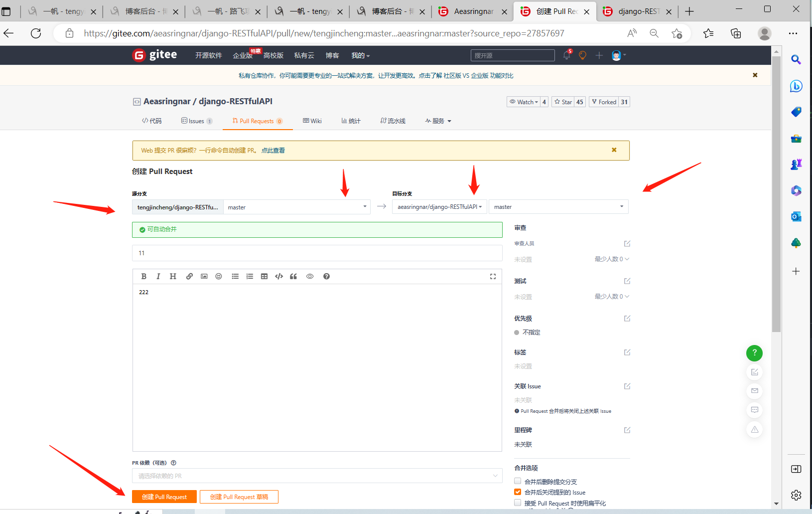The height and width of the screenshot is (514, 812).
Task: Switch to the 代码 tab
Action: coord(152,121)
